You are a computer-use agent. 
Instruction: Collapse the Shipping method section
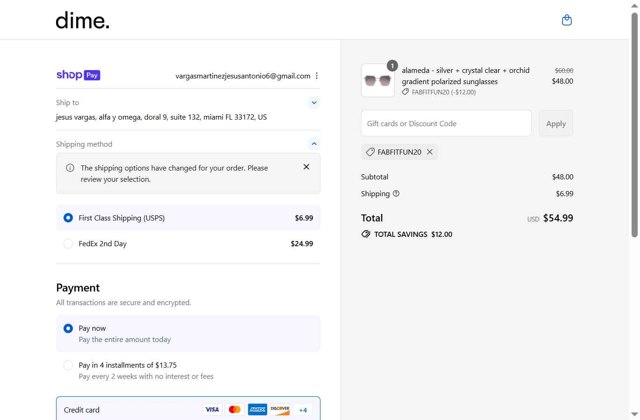click(x=314, y=144)
